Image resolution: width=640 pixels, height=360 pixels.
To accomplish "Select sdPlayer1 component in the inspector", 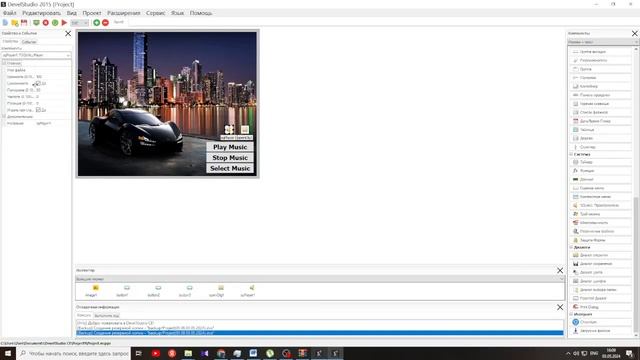I will 248,291.
